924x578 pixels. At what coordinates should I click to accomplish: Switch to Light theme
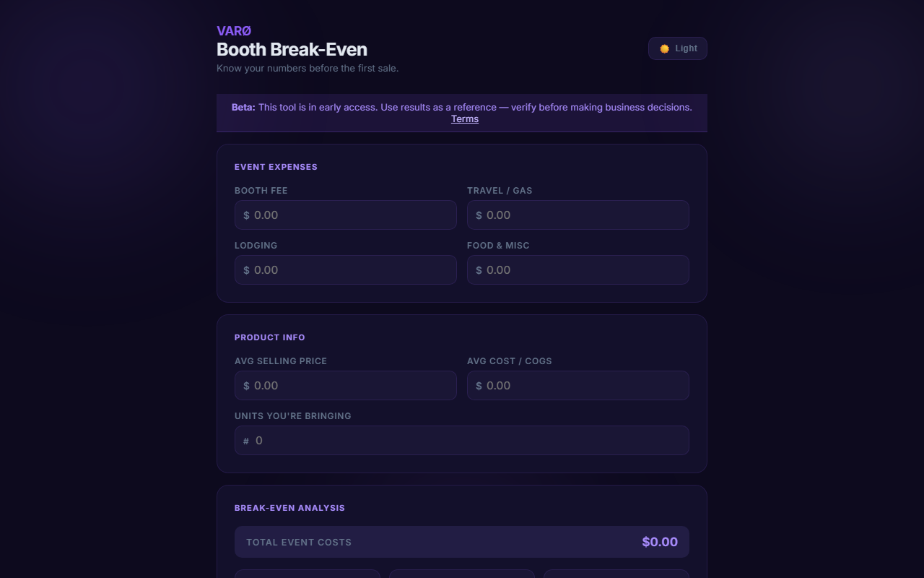point(678,48)
